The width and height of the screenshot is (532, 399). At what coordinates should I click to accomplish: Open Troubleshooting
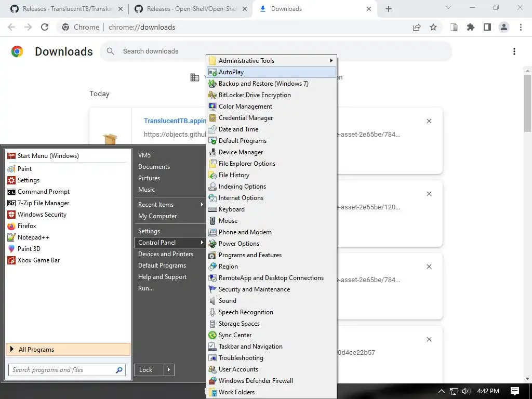(271, 357)
